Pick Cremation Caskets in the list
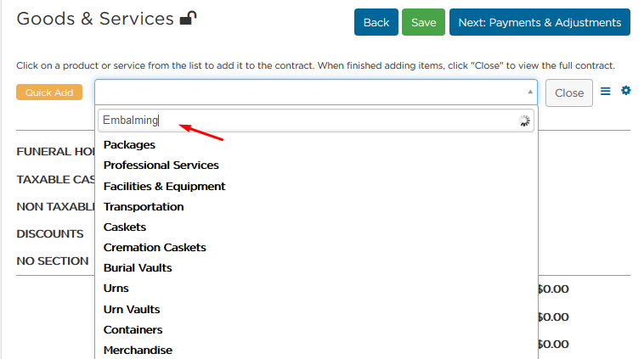 (155, 248)
